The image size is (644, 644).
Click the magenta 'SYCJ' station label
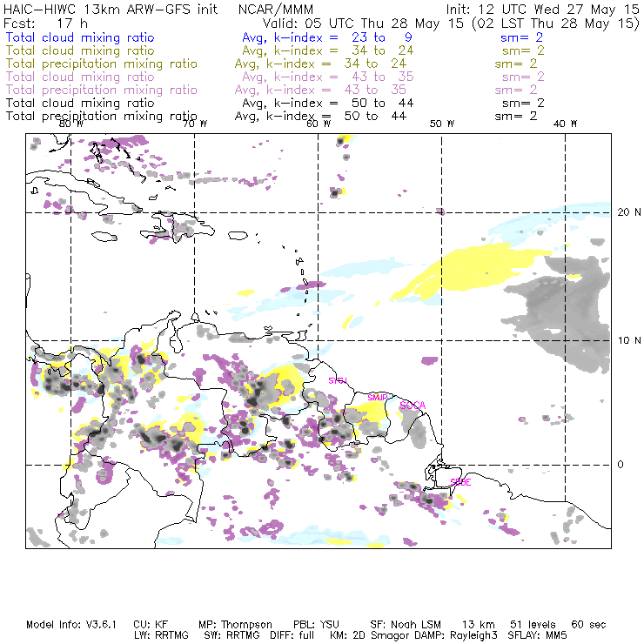click(x=338, y=380)
